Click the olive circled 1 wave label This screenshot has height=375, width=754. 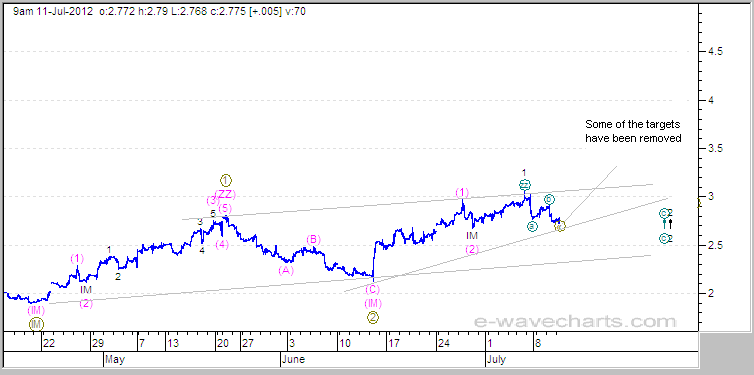(226, 181)
